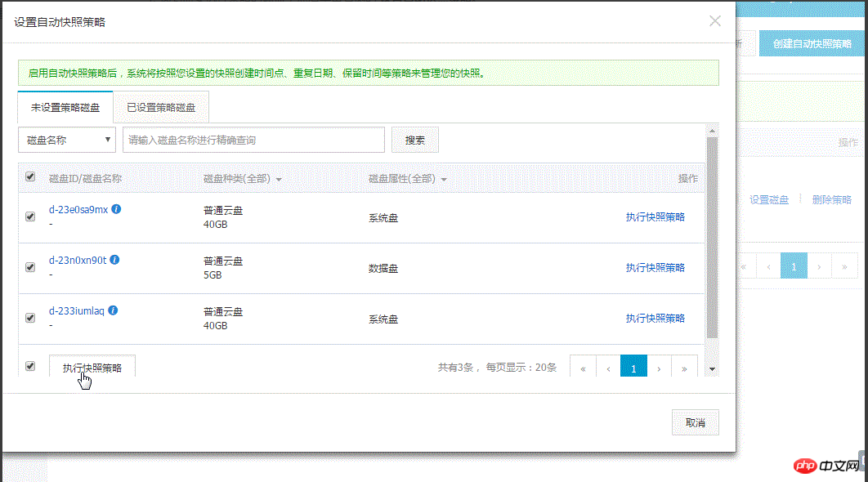The width and height of the screenshot is (868, 482).
Task: Click the 操作 column header in dialog
Action: point(688,179)
